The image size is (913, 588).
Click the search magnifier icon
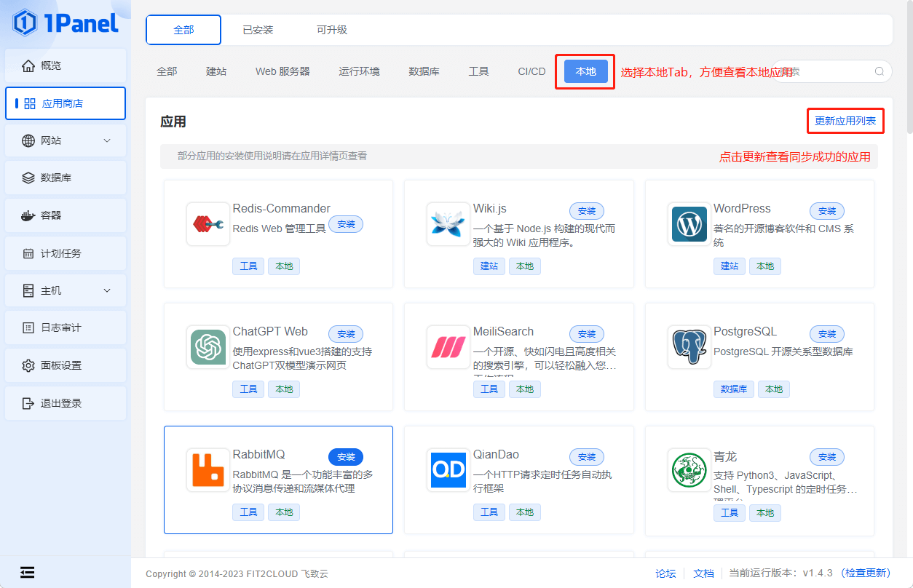[880, 71]
